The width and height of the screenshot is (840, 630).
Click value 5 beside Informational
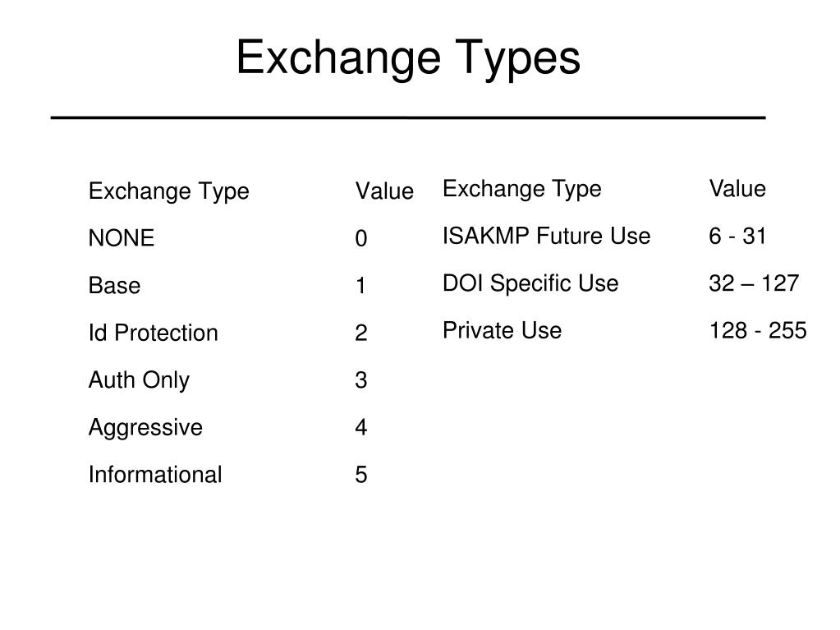coord(361,475)
